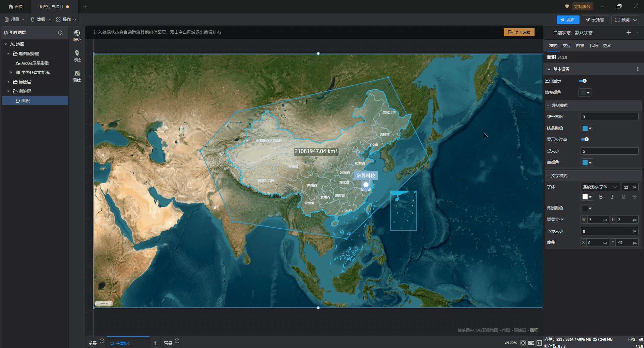Click the 预览 preview button
The width and height of the screenshot is (644, 348).
pos(622,20)
